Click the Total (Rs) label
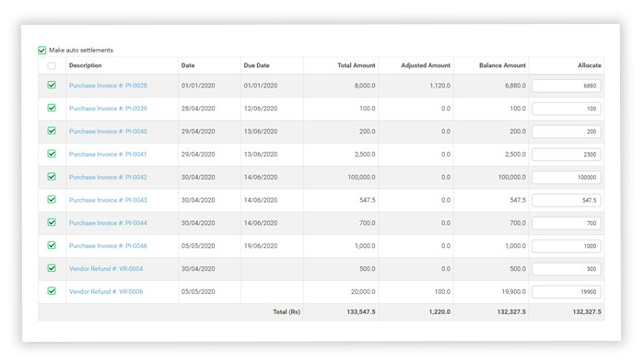644x363 pixels. coord(287,312)
